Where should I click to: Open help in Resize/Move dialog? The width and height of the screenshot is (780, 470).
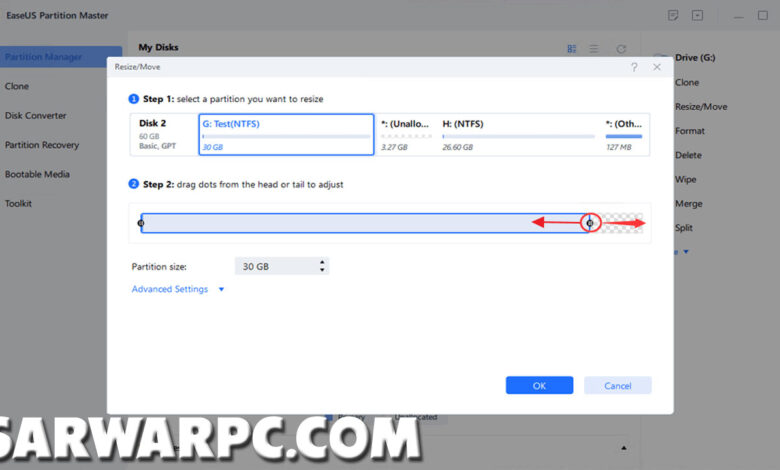[634, 67]
